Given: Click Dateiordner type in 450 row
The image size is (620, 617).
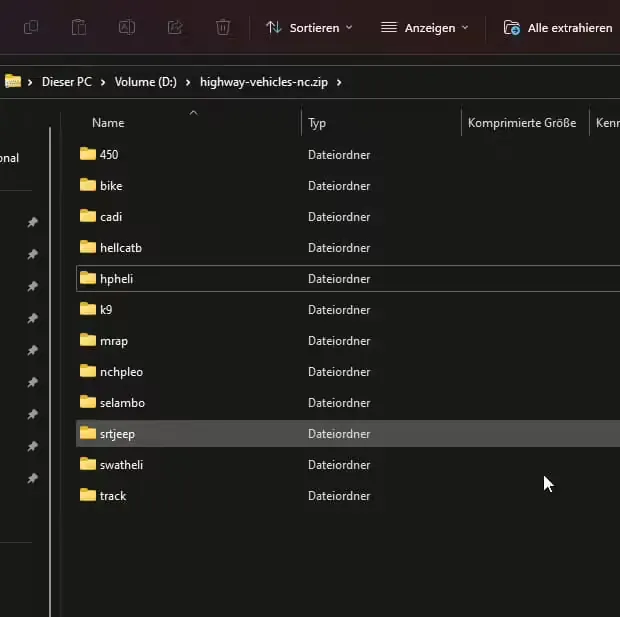Looking at the screenshot, I should [339, 155].
